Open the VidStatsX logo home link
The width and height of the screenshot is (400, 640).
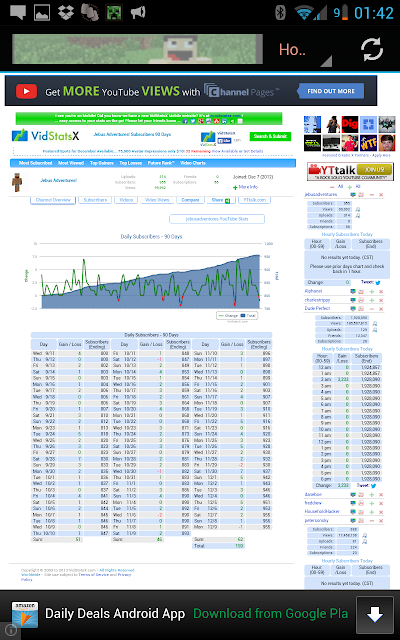coord(45,136)
